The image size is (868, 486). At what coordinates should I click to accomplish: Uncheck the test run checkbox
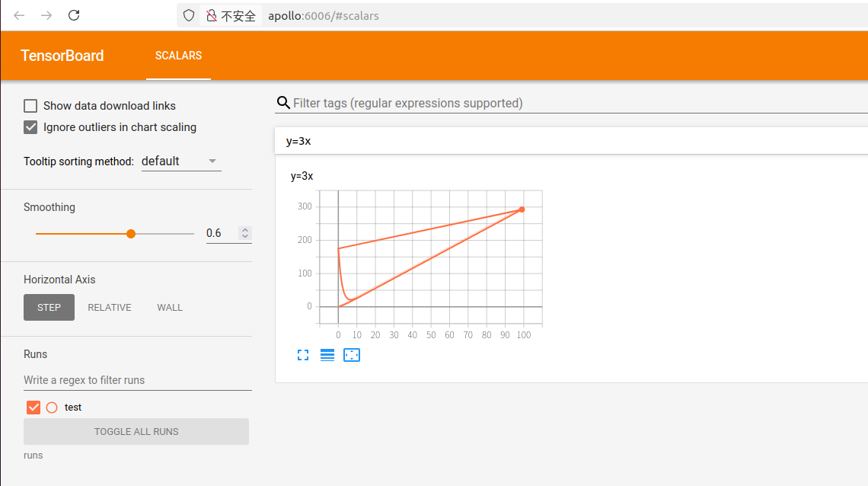point(34,408)
